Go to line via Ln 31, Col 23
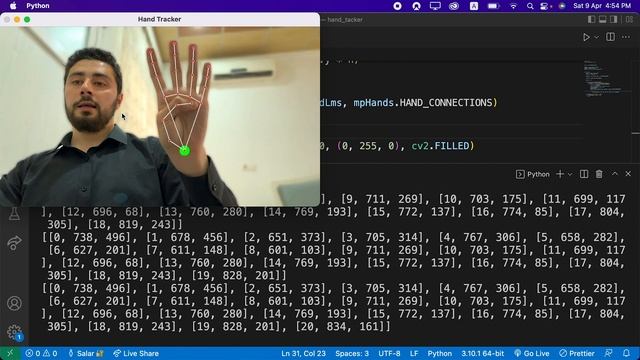The width and height of the screenshot is (640, 360). point(303,353)
